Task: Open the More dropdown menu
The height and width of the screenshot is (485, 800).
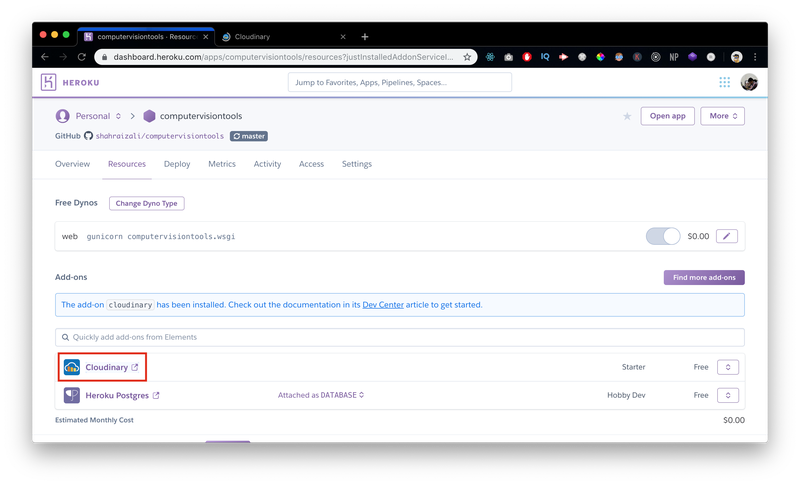Action: point(722,116)
